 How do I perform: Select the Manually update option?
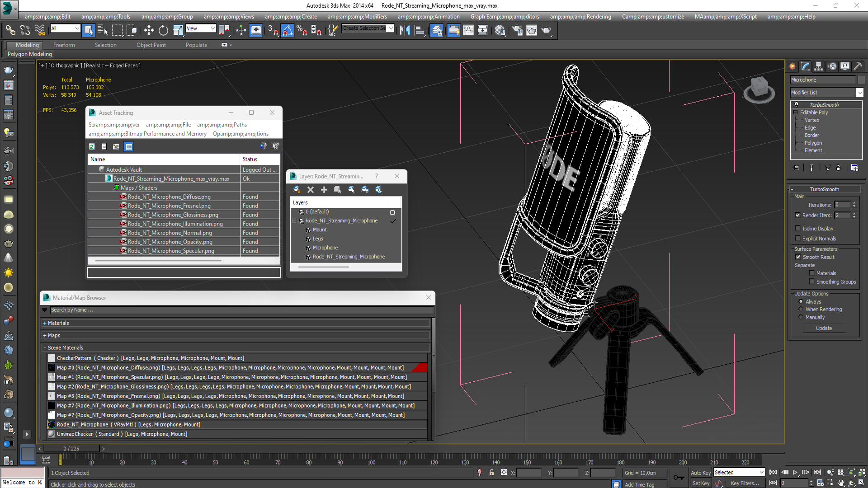pos(801,317)
